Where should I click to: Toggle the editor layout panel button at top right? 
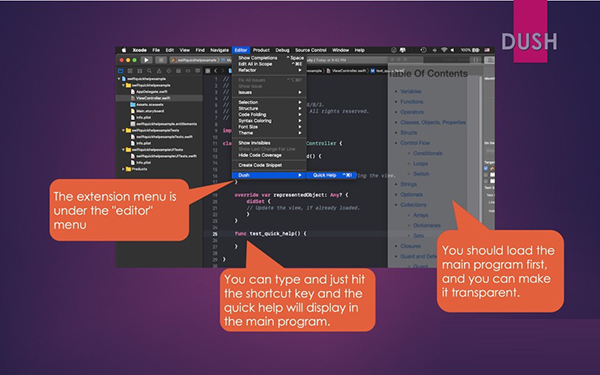click(x=489, y=60)
